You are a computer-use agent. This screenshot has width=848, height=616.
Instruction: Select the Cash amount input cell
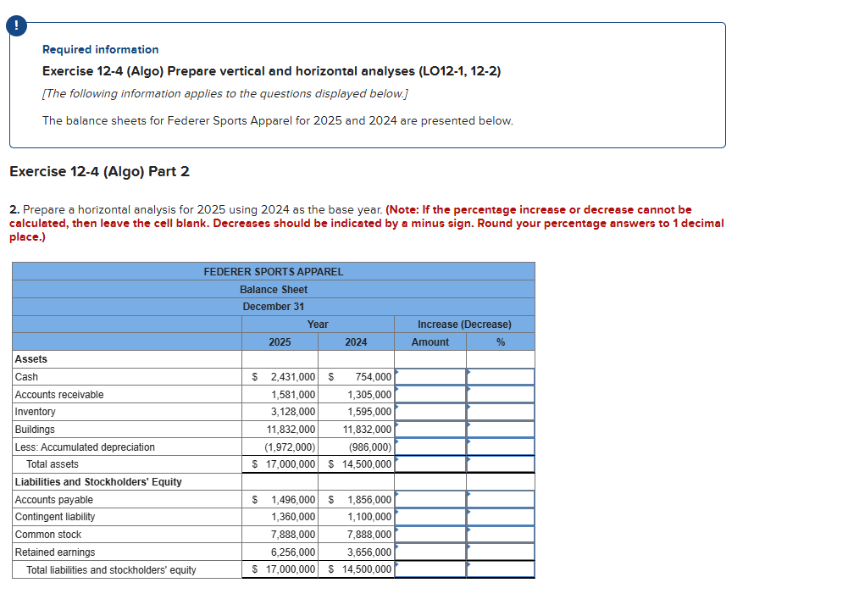click(x=430, y=377)
